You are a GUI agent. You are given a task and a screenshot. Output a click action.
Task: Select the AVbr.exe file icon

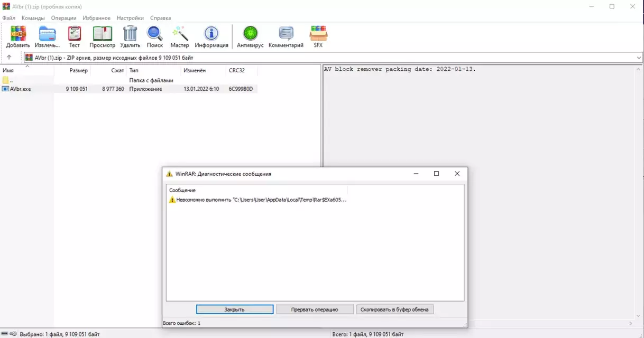click(x=6, y=89)
